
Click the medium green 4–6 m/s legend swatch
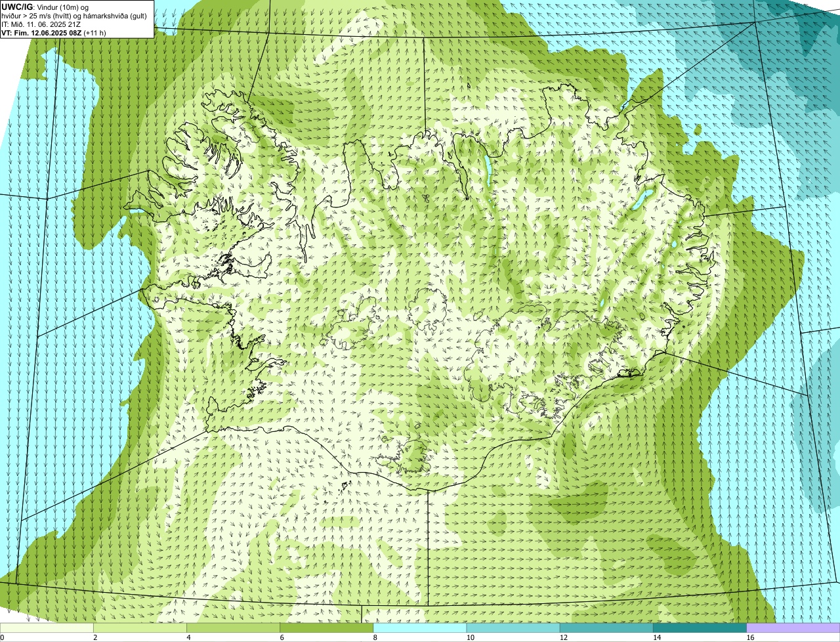tap(233, 628)
